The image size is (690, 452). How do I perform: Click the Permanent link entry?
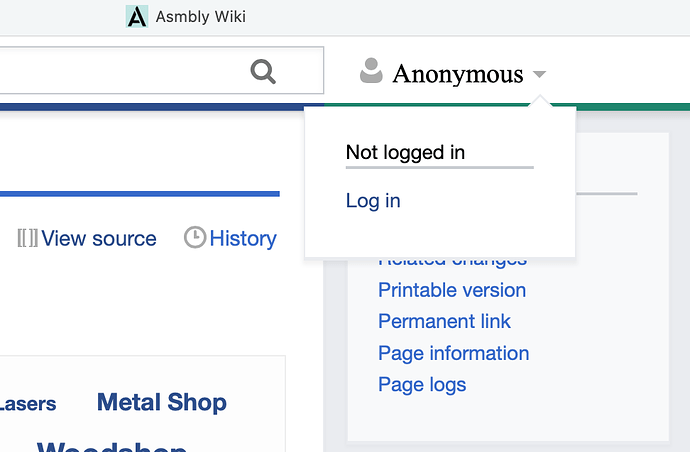pos(444,321)
